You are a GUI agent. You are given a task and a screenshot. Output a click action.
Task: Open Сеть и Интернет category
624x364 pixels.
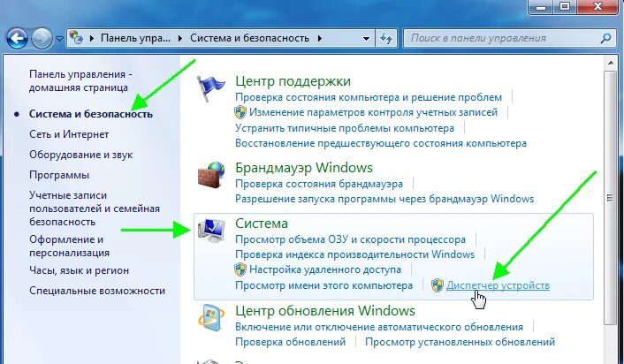coord(69,134)
